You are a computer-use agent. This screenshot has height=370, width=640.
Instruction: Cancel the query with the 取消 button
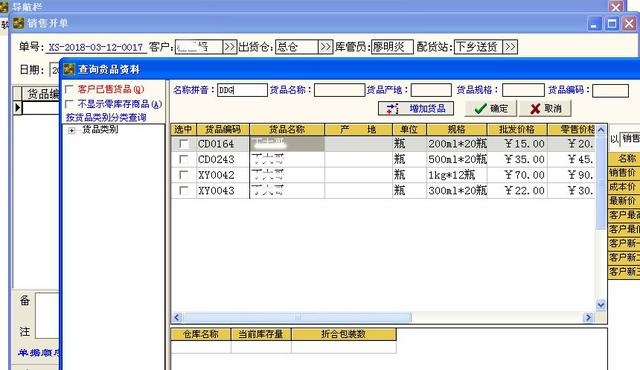tap(545, 109)
